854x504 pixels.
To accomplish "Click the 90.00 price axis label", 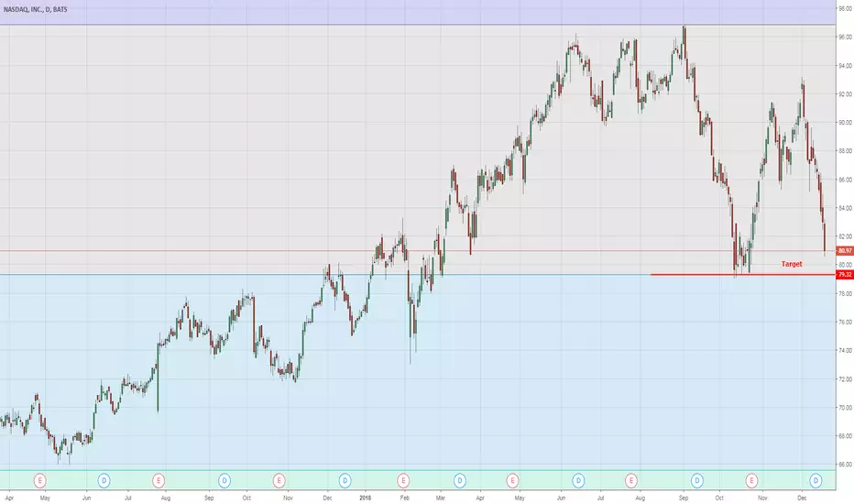I will coord(845,123).
